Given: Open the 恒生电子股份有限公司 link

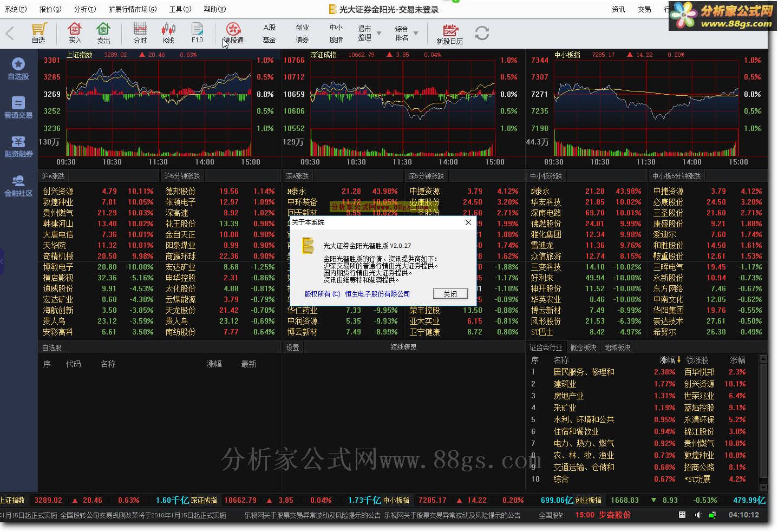Looking at the screenshot, I should (x=377, y=294).
